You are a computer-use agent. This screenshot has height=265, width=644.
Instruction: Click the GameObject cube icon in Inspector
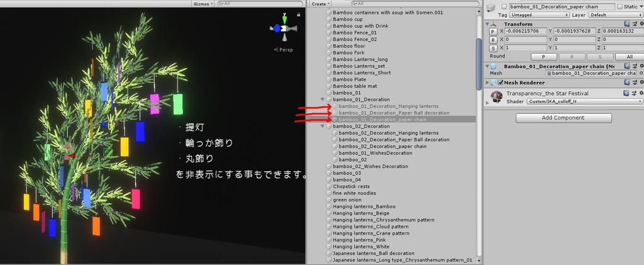pos(491,9)
